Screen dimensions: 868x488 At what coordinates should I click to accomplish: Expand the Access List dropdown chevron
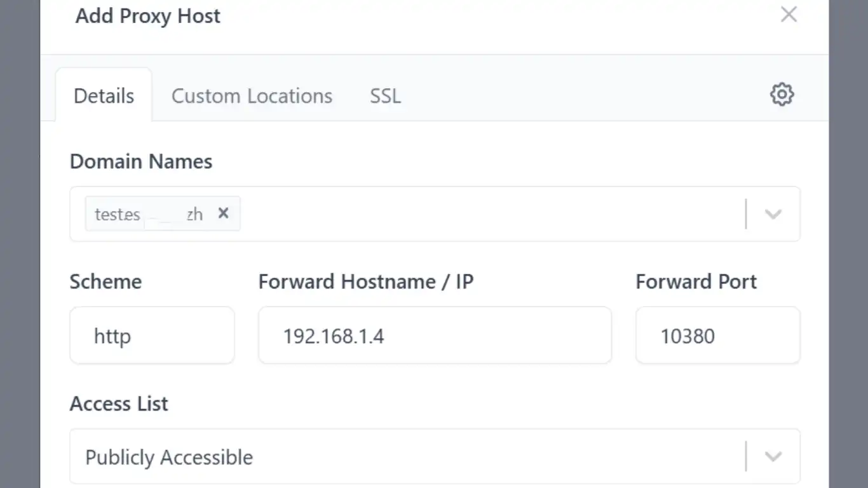pyautogui.click(x=773, y=457)
